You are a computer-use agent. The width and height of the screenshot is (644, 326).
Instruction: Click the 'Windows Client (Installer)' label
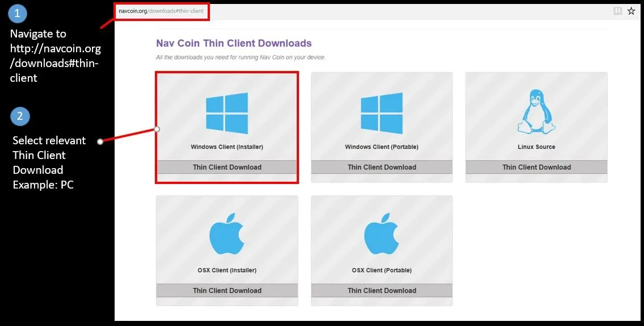click(227, 147)
